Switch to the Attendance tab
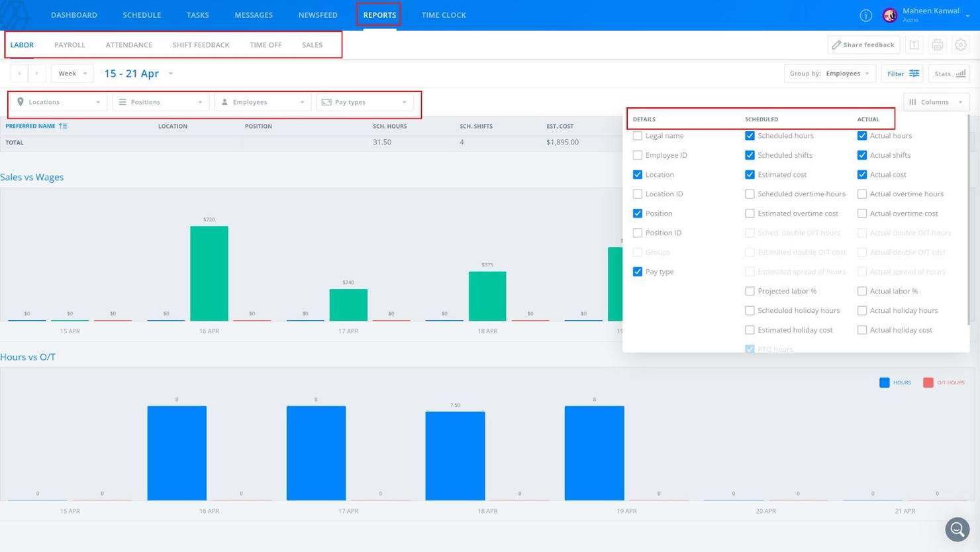 (x=129, y=45)
